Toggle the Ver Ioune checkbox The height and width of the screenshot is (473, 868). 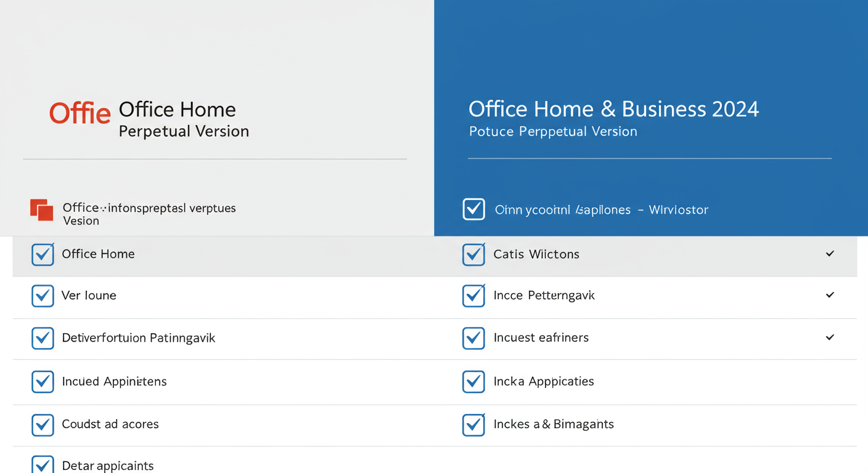43,296
